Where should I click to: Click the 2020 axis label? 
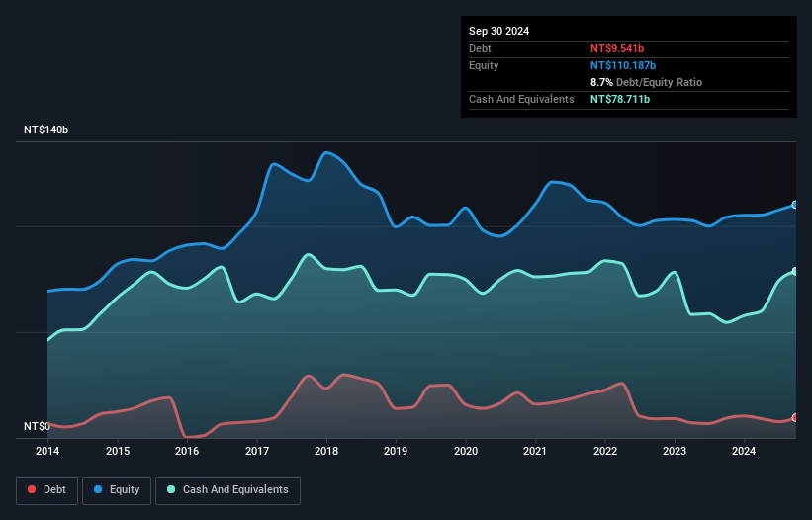466,451
